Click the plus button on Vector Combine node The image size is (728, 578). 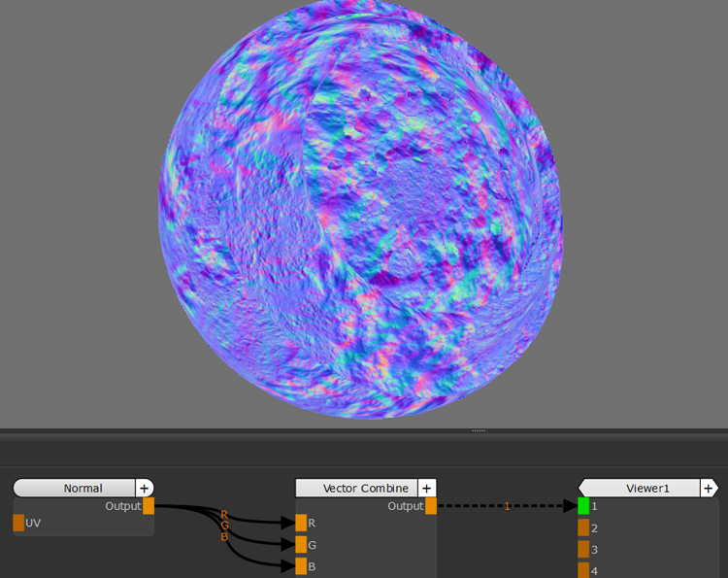click(x=427, y=488)
